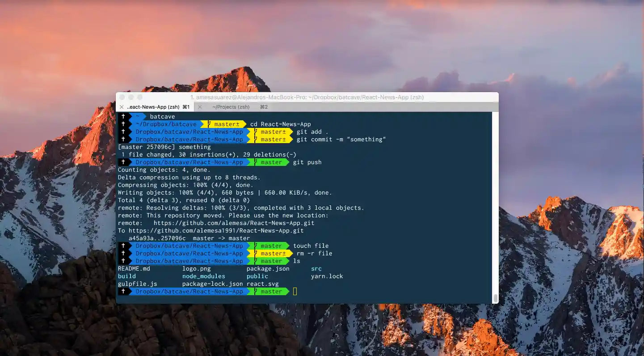644x356 pixels.
Task: Select the ..eact-News-App (zsh) tab
Action: tap(153, 107)
